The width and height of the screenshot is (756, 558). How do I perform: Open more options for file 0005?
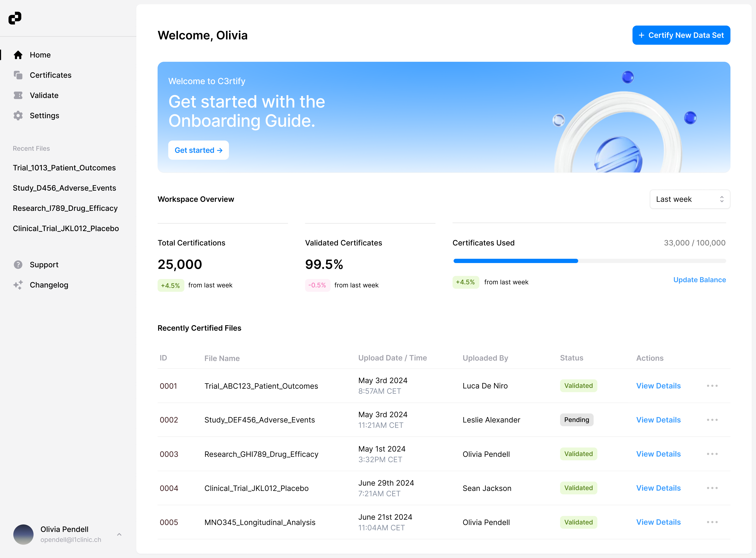point(712,522)
